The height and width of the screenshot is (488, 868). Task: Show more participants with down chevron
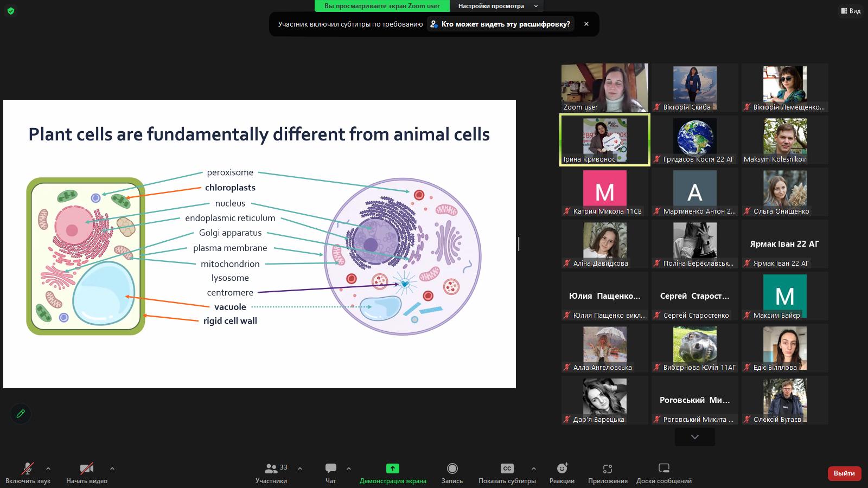(x=694, y=437)
